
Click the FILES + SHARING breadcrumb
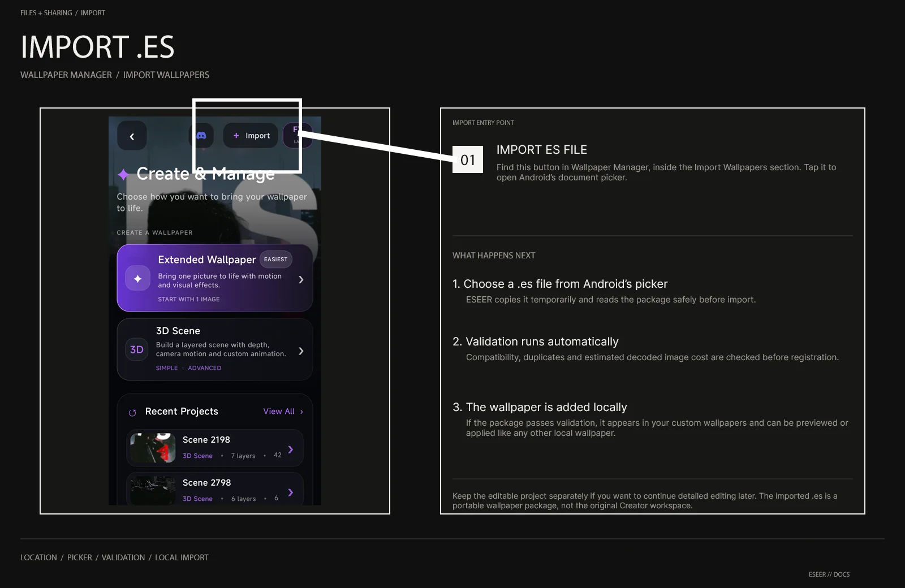pyautogui.click(x=46, y=12)
